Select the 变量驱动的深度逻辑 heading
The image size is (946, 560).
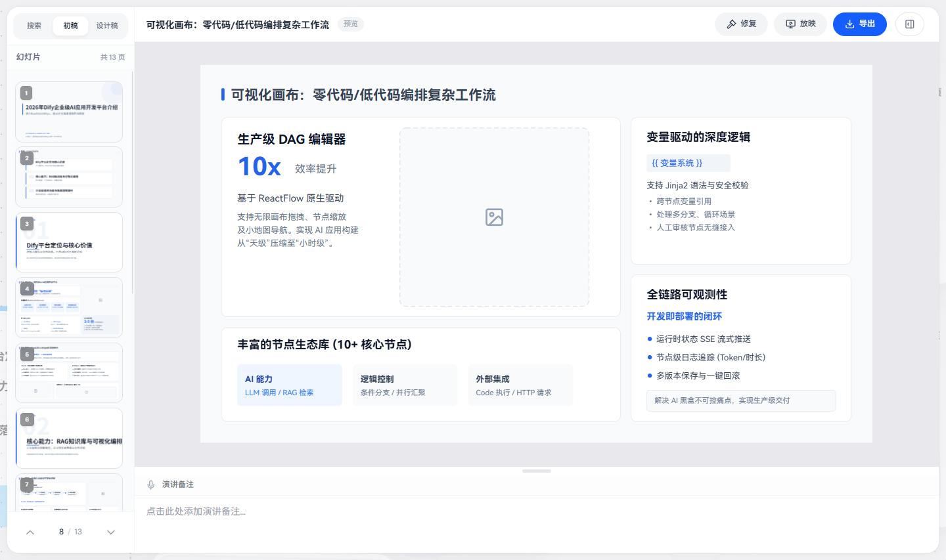coord(698,137)
